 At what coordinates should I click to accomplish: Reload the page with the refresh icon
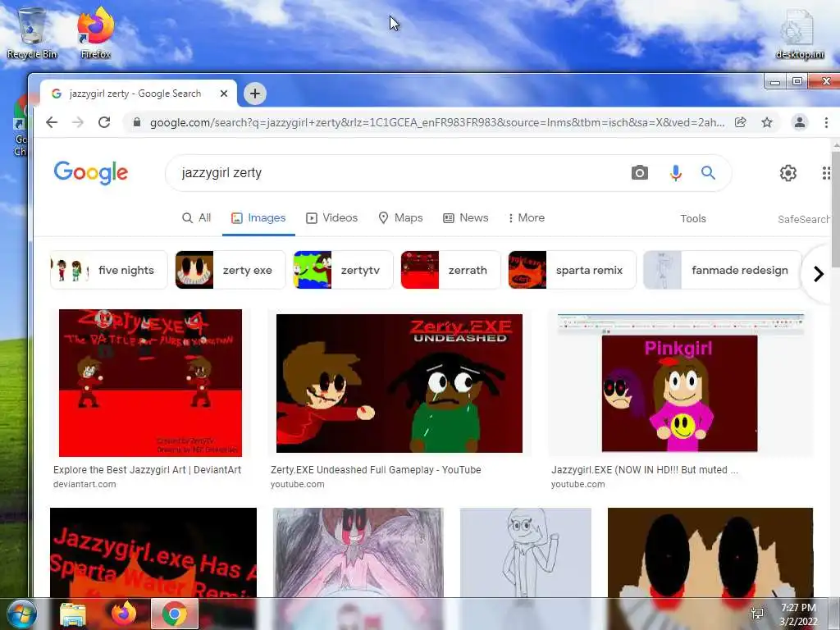(x=104, y=122)
